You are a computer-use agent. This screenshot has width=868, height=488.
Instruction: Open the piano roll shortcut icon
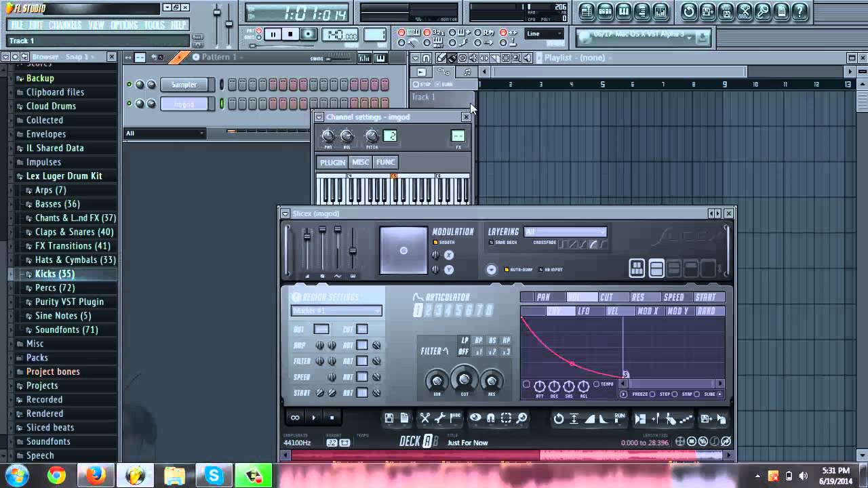(x=624, y=12)
